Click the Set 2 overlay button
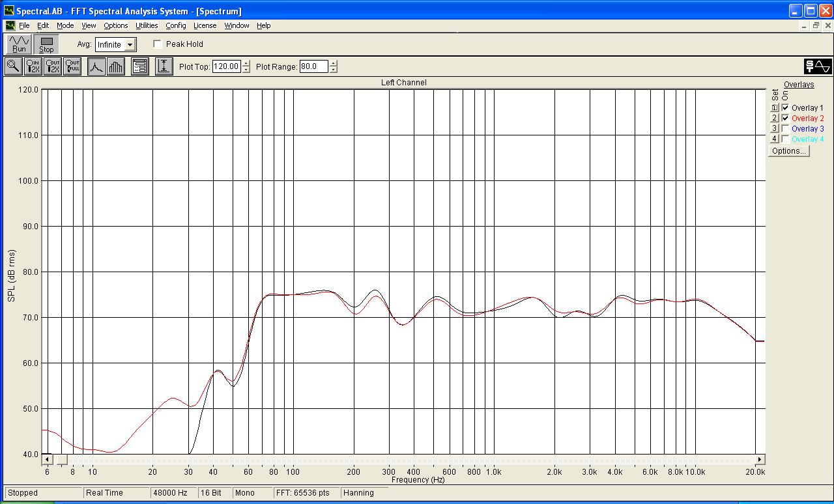 pos(774,119)
